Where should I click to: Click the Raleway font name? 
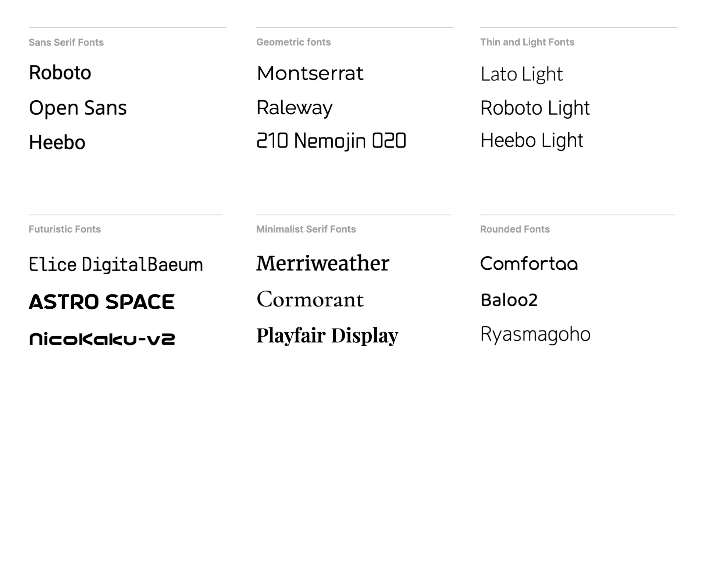tap(295, 108)
